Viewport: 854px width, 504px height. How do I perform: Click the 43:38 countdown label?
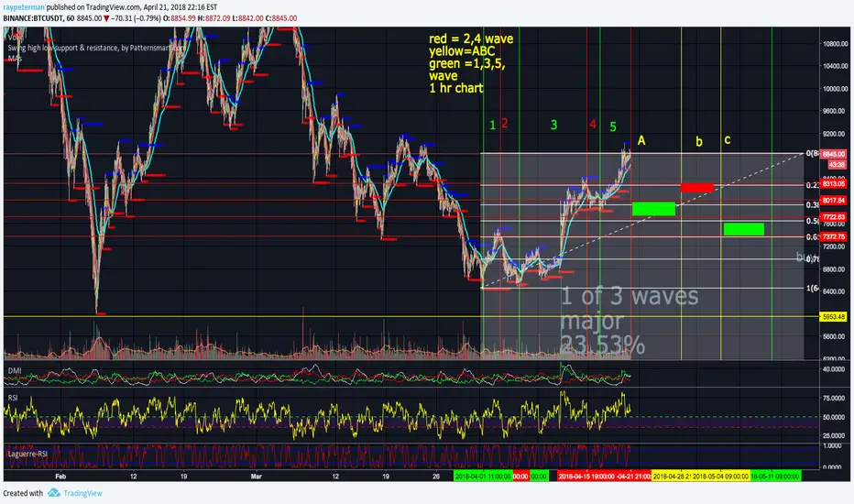click(x=836, y=165)
